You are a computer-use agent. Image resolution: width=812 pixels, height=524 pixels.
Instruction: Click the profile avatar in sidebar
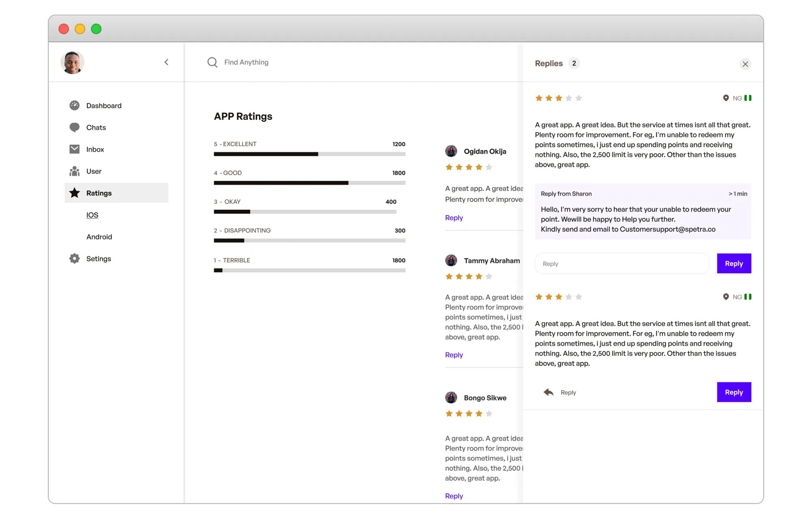(x=72, y=62)
